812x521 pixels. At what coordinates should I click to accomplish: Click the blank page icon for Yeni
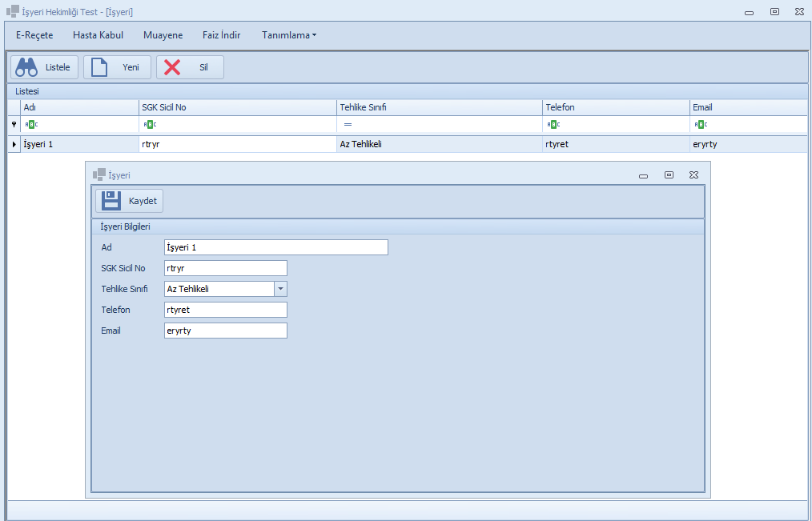coord(99,67)
